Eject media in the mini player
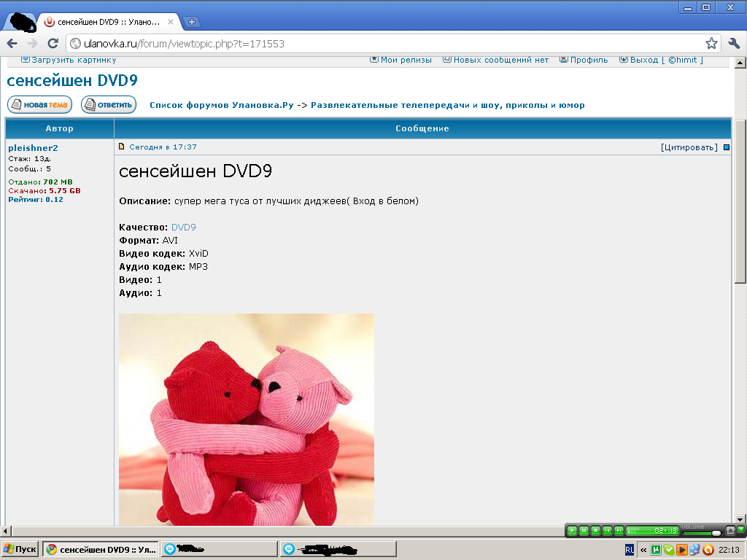 730,530
